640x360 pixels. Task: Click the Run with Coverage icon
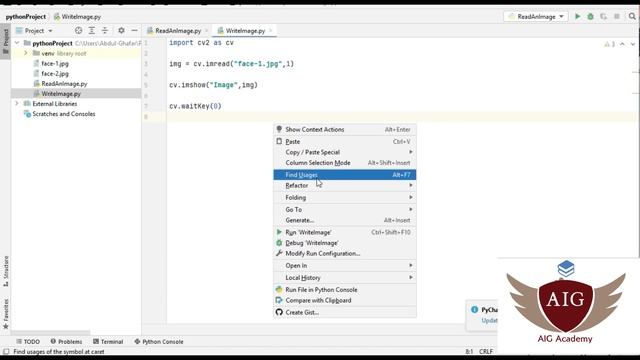point(603,16)
